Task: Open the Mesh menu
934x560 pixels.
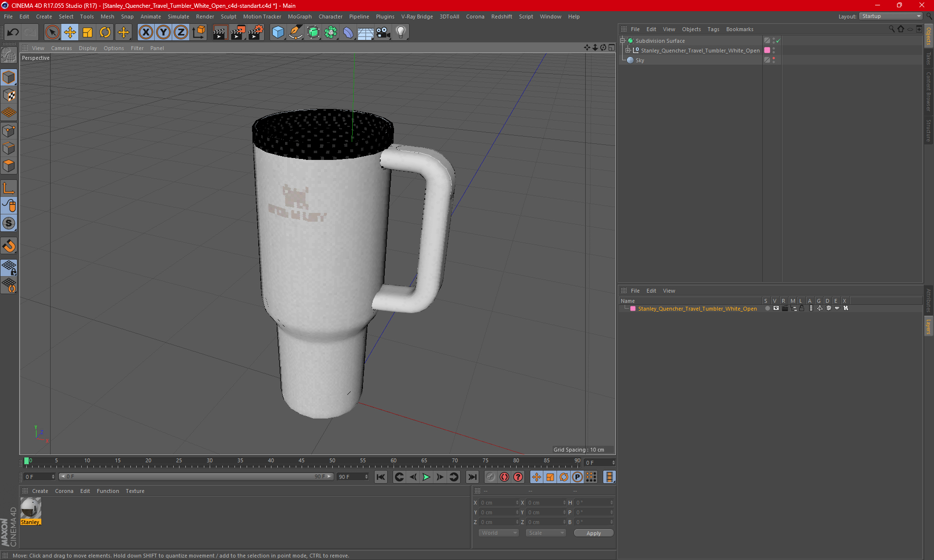Action: click(108, 17)
